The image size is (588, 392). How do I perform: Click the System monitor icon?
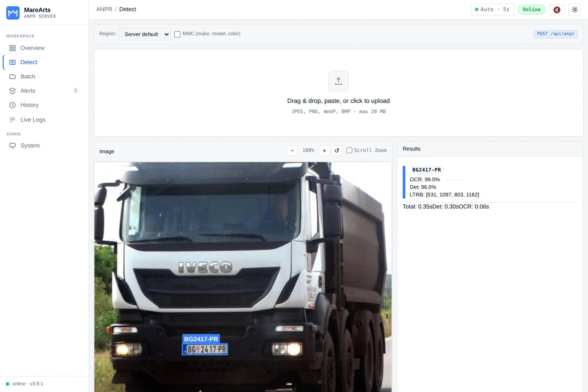pos(12,146)
